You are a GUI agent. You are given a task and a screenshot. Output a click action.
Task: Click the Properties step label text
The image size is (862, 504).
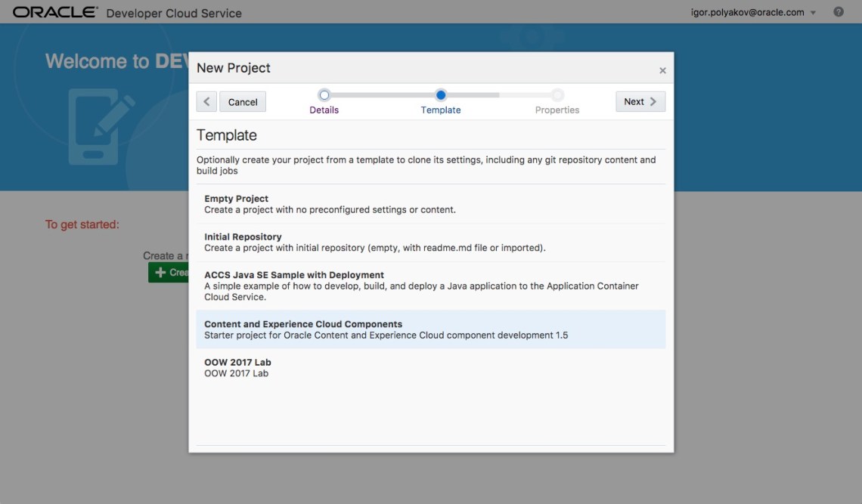(x=557, y=110)
